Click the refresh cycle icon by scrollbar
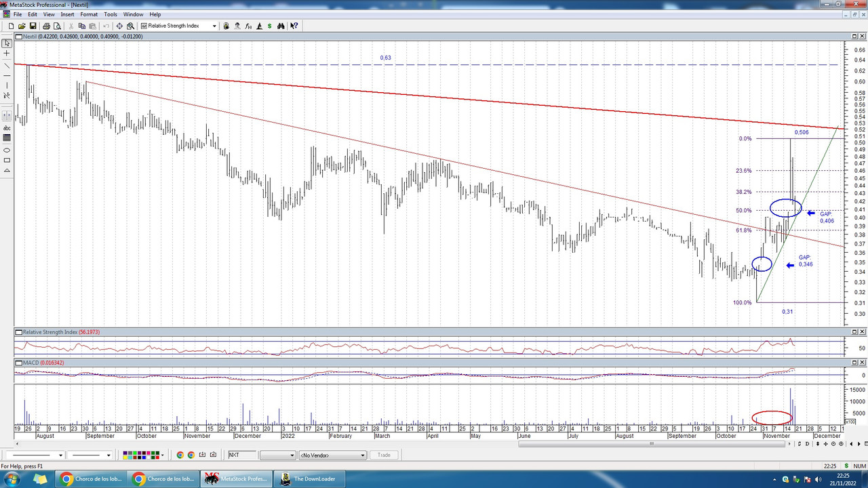The image size is (868, 488). (x=800, y=444)
